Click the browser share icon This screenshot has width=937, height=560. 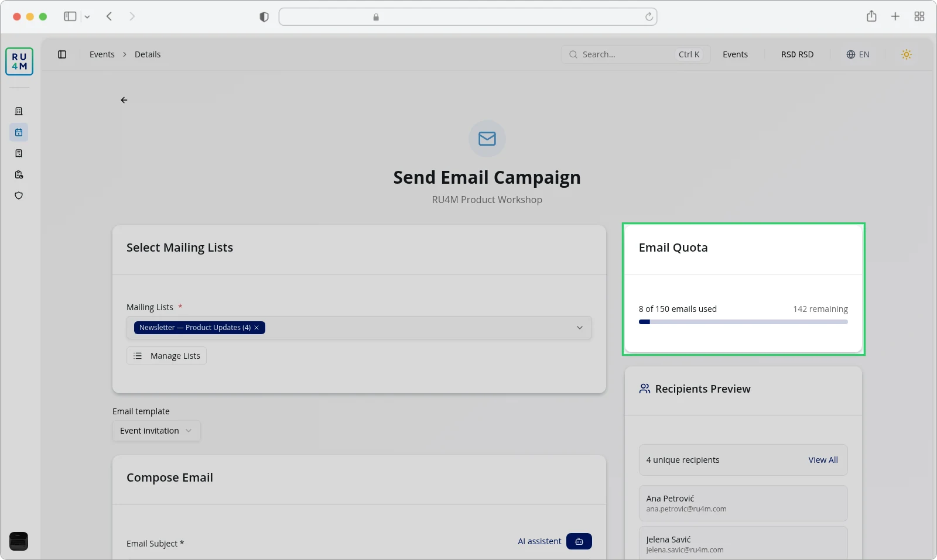[871, 16]
